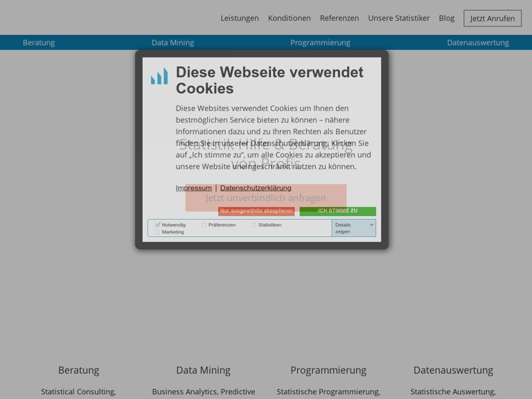Click the Jetzt Anrufen button

click(x=493, y=19)
